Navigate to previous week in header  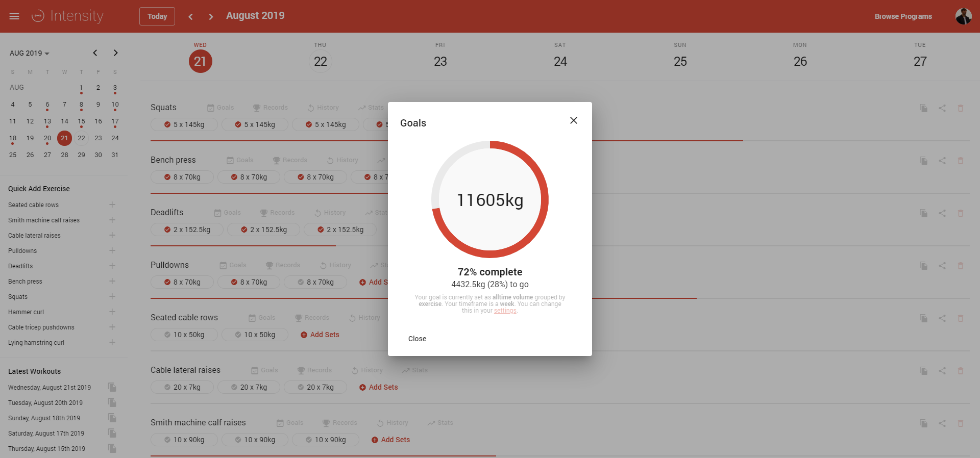[190, 16]
